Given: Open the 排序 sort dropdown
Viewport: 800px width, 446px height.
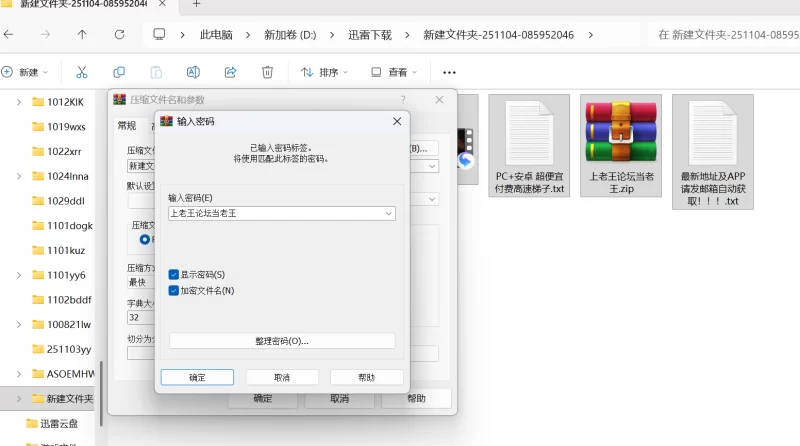Looking at the screenshot, I should (325, 72).
